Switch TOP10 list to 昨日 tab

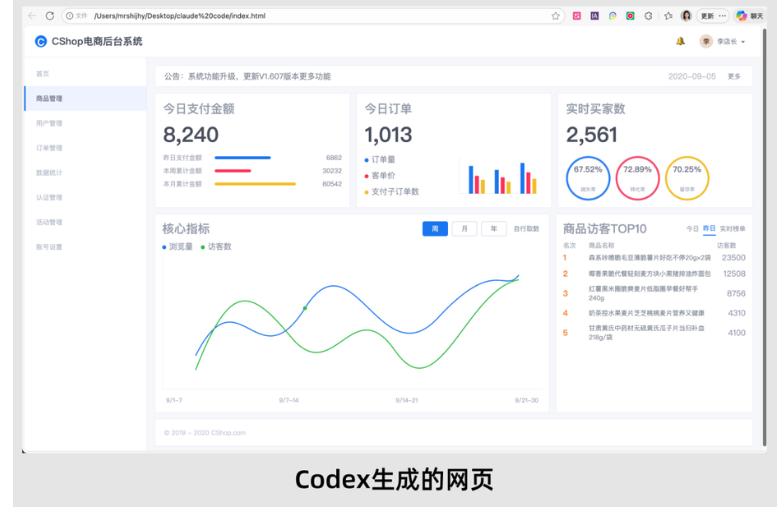pyautogui.click(x=709, y=229)
